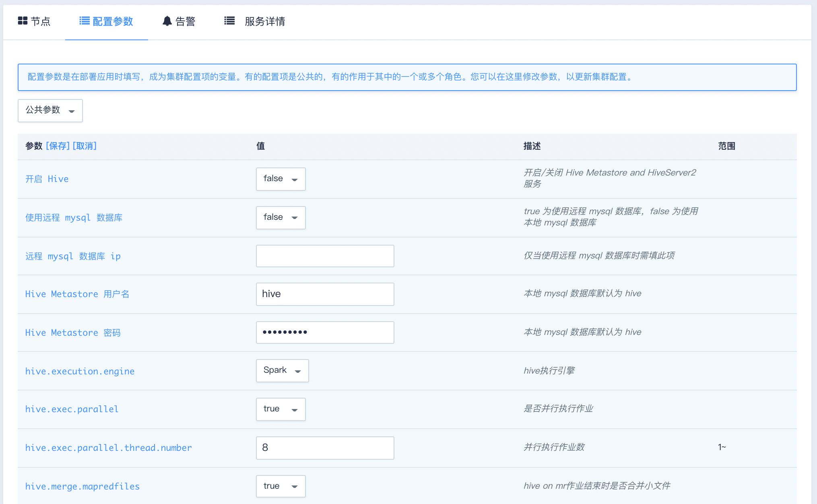
Task: Click the 服务详情 (Service Details) list icon
Action: pyautogui.click(x=229, y=21)
